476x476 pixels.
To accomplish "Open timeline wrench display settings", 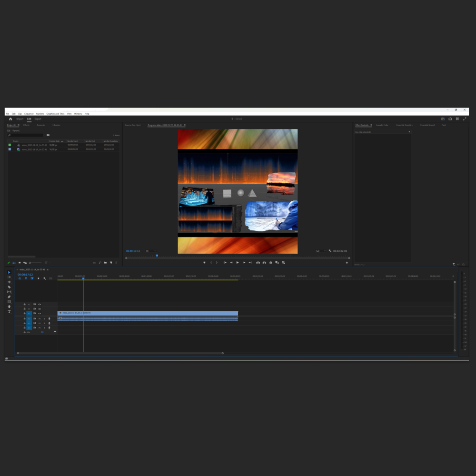I will tap(45, 278).
